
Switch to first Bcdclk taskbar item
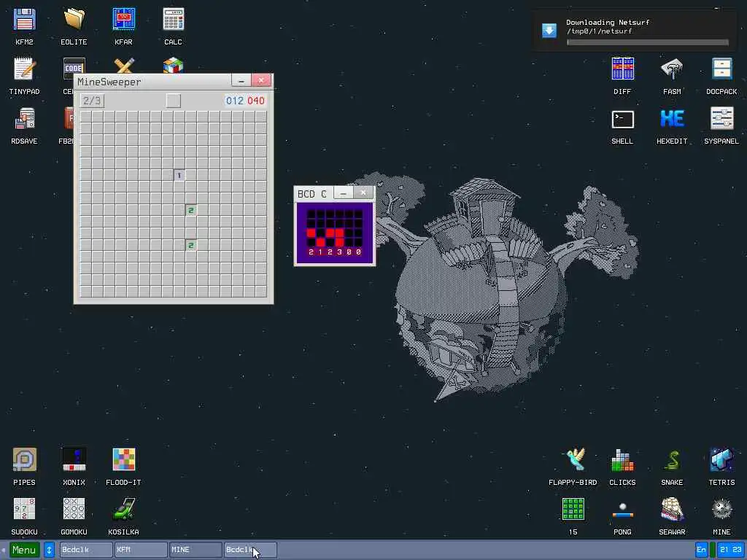click(x=86, y=550)
